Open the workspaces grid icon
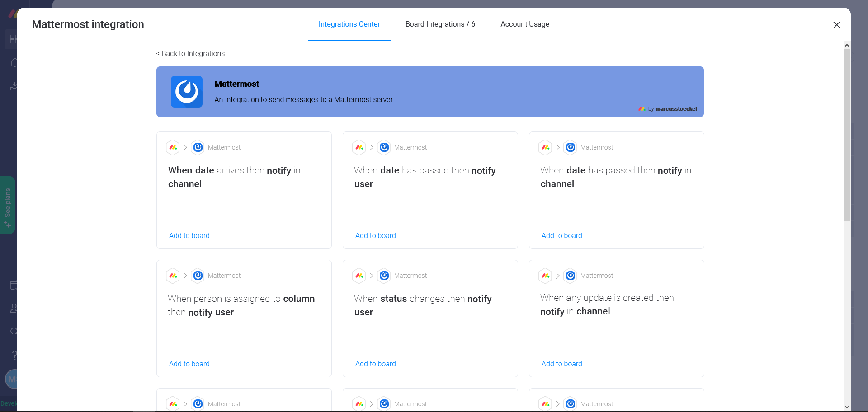The height and width of the screenshot is (412, 868). coord(14,39)
